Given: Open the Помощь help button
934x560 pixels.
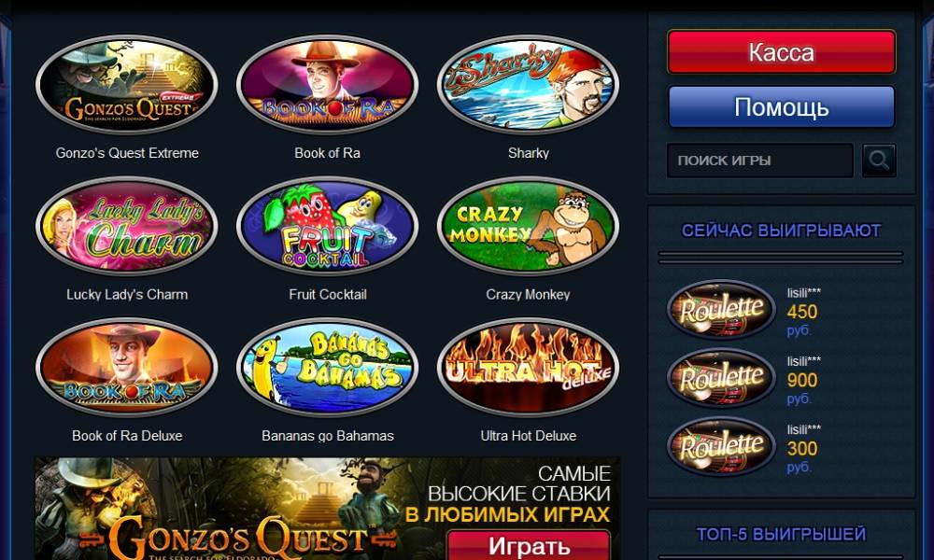Looking at the screenshot, I should [782, 107].
